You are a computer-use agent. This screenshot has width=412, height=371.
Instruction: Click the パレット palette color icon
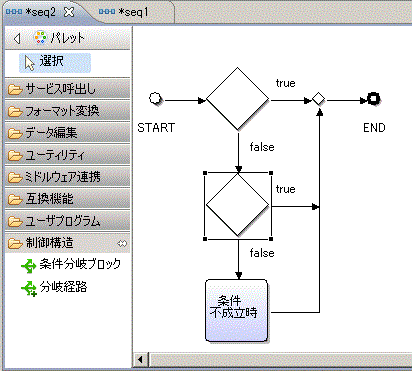(x=40, y=38)
